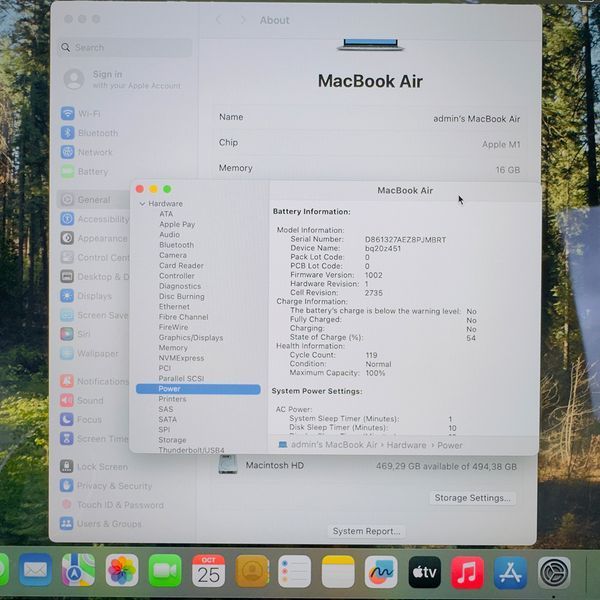Launch Mail from the Dock

(x=36, y=570)
